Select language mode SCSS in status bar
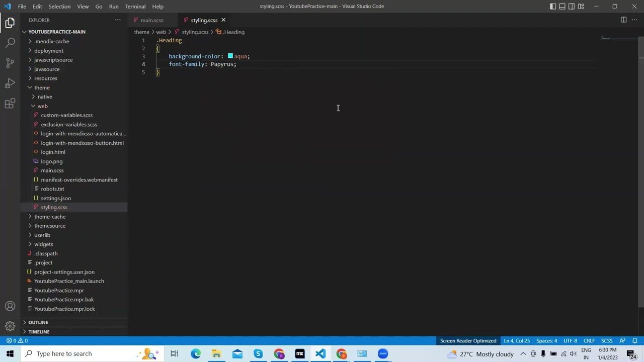644x362 pixels. pos(607,340)
